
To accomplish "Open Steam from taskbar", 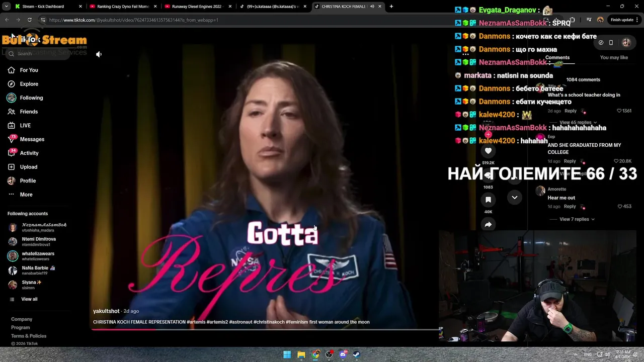I will tap(357, 354).
